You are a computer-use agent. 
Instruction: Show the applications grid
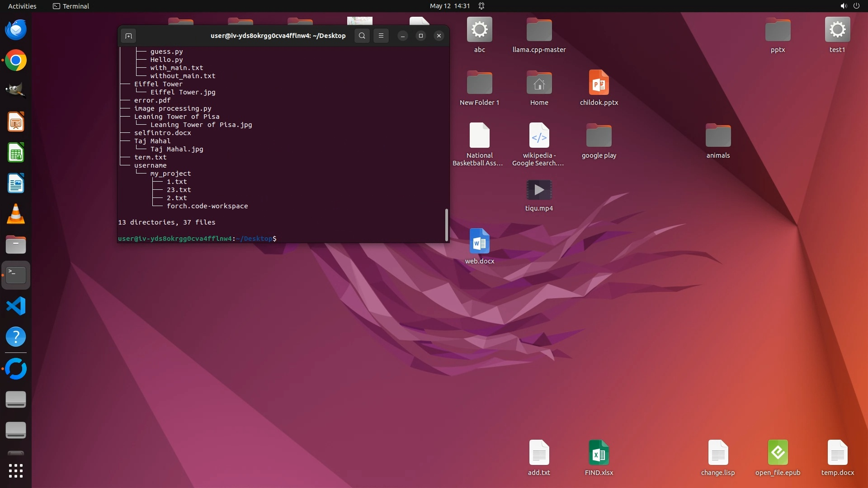[x=16, y=471]
